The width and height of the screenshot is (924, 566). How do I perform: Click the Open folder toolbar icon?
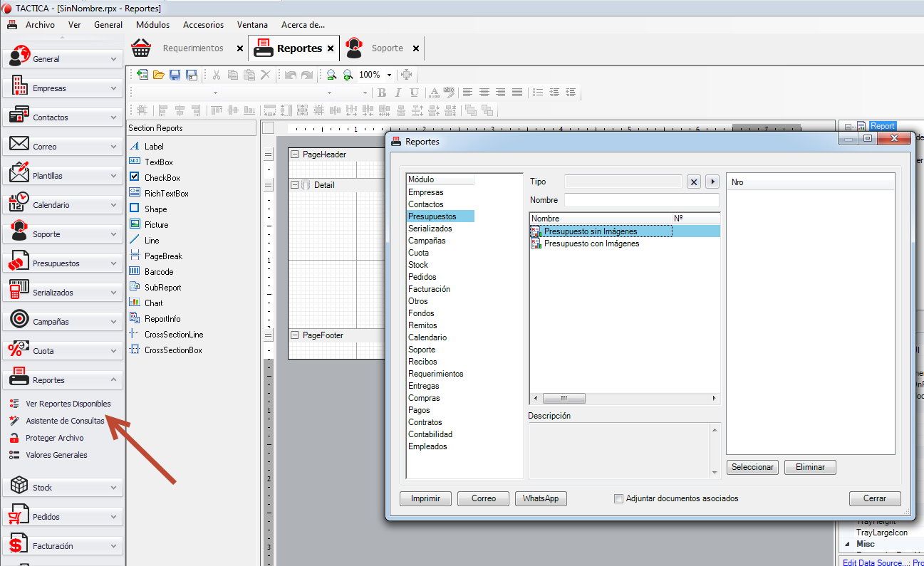click(159, 75)
